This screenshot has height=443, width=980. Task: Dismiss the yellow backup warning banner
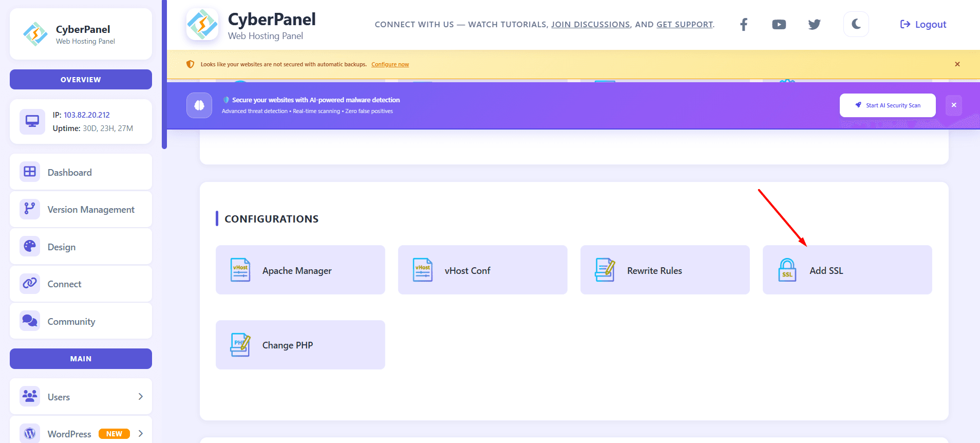[957, 64]
